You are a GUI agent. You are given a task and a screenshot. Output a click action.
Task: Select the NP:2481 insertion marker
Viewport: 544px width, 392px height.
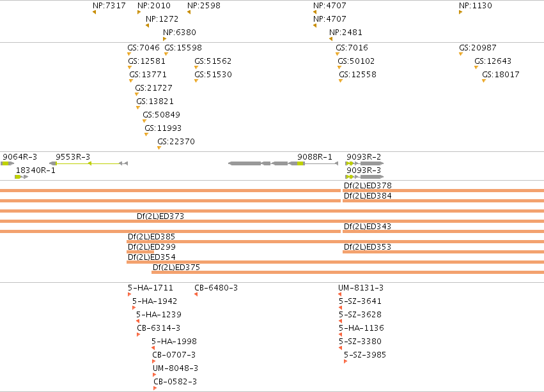click(x=331, y=39)
